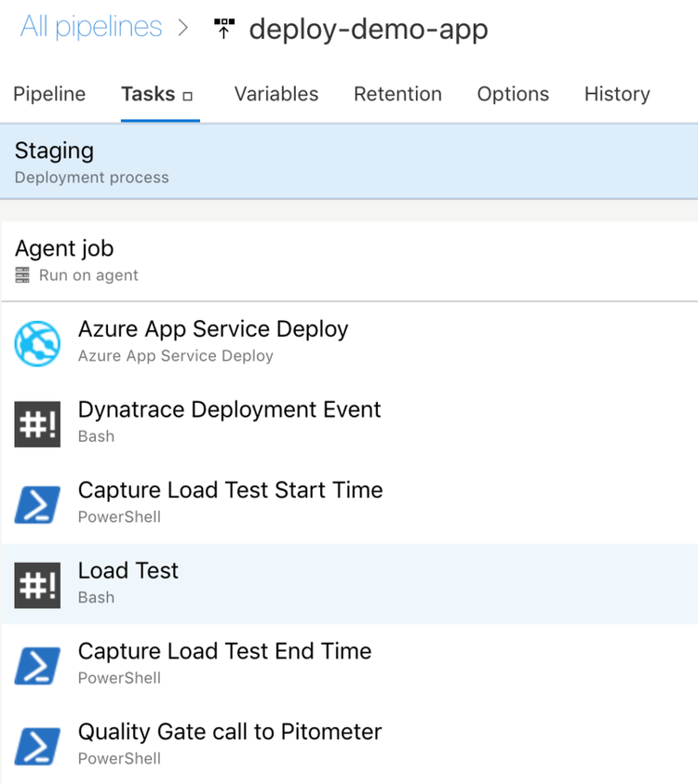The image size is (698, 784).
Task: Click the PowerShell icon beside Quality Gate call
Action: pyautogui.click(x=38, y=744)
